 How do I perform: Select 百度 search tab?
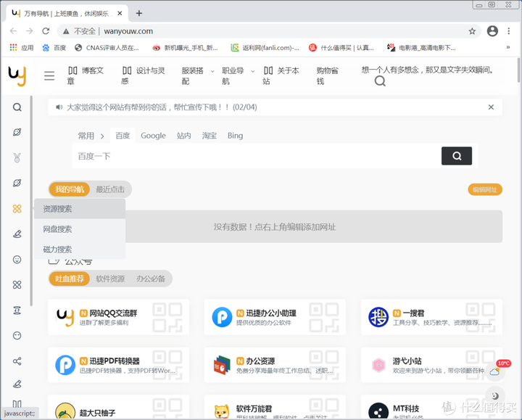(123, 136)
